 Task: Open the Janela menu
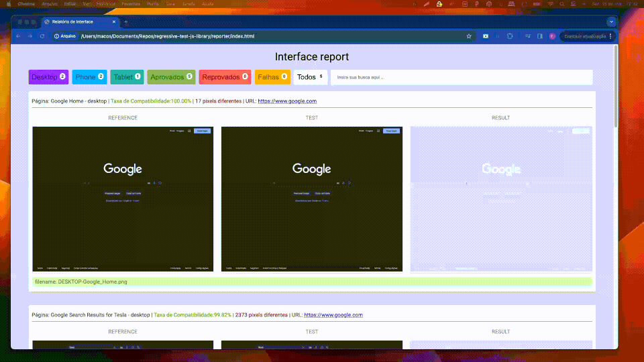[x=189, y=4]
